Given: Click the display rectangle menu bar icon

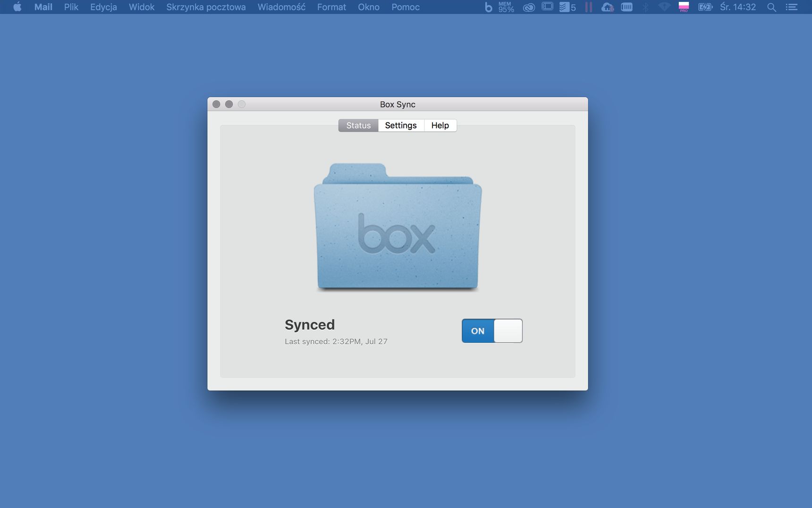Looking at the screenshot, I should pos(548,7).
